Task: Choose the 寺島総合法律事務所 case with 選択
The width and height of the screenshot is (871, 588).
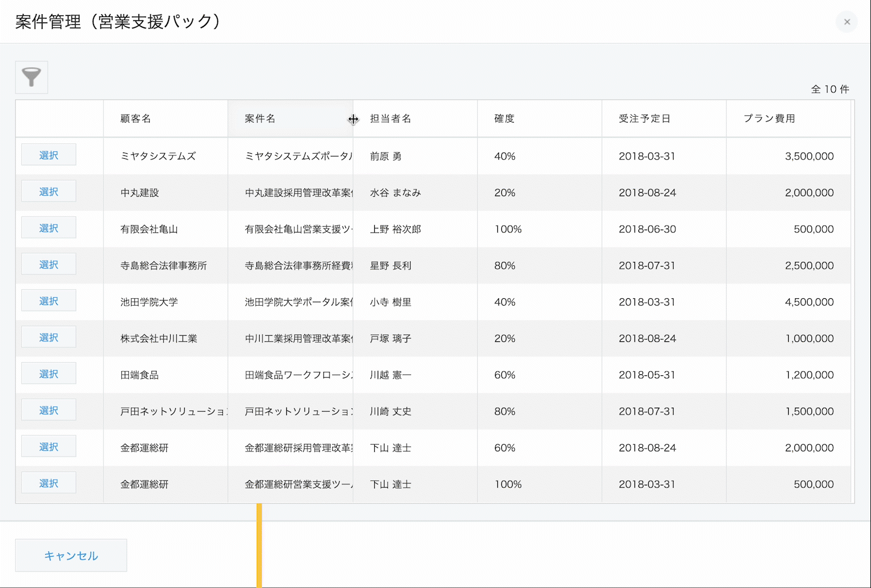Action: pos(48,264)
